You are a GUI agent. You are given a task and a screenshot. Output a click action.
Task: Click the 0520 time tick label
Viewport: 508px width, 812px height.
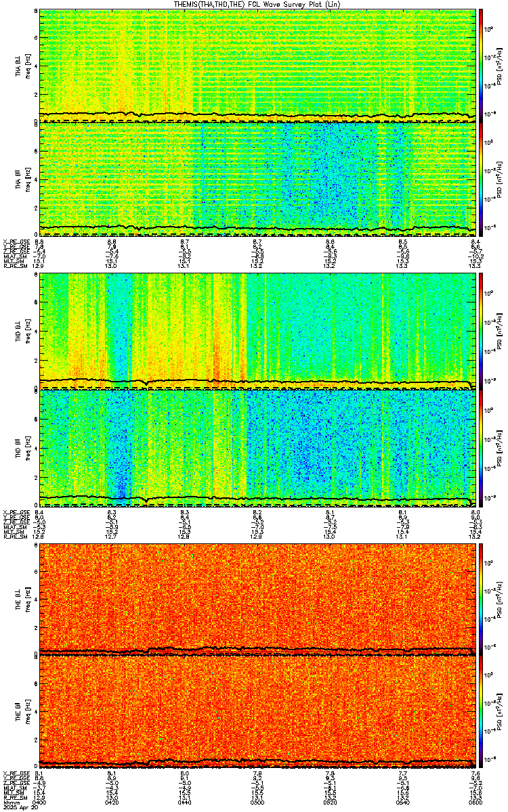point(330,803)
